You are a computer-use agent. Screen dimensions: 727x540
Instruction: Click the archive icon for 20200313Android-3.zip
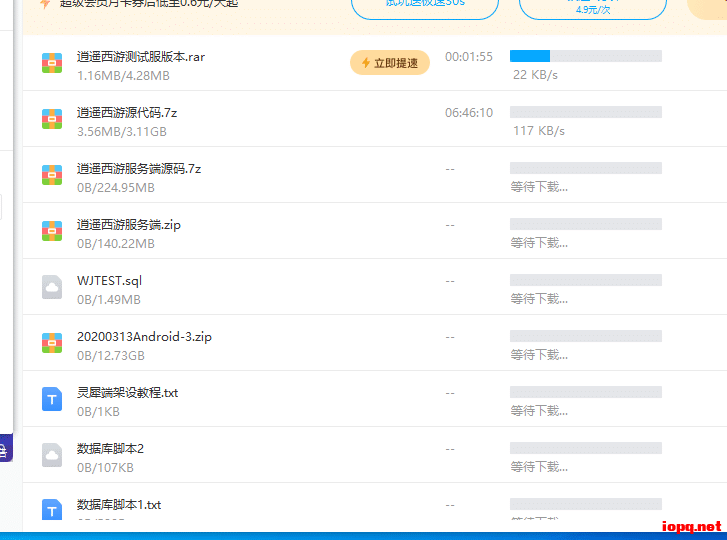(52, 343)
